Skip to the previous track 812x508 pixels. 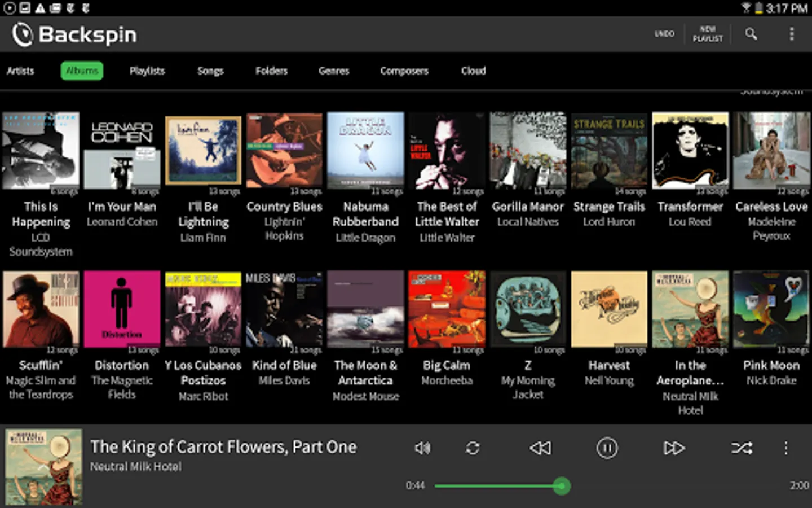pos(540,448)
